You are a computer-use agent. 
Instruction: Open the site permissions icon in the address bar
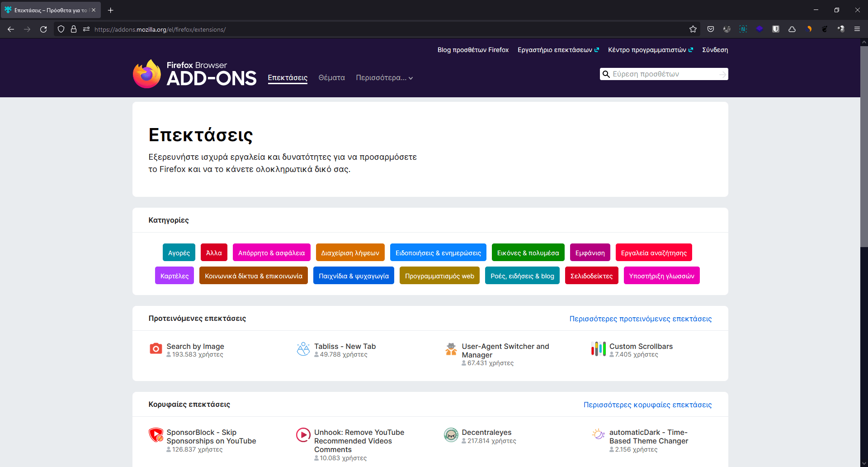click(86, 29)
